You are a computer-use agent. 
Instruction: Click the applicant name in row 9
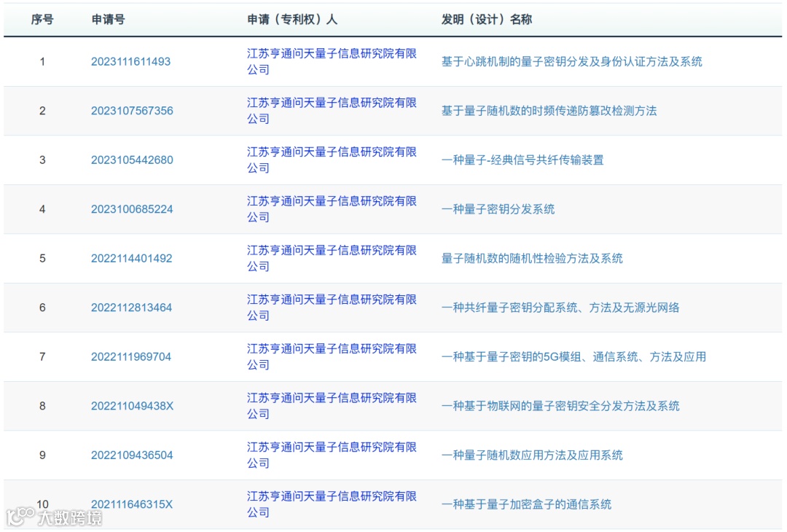tap(332, 455)
